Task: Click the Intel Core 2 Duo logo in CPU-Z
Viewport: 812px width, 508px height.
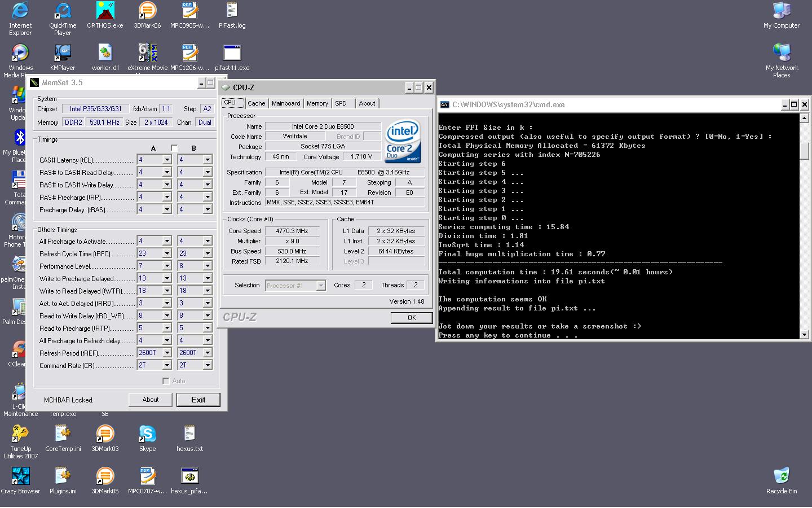Action: click(403, 141)
